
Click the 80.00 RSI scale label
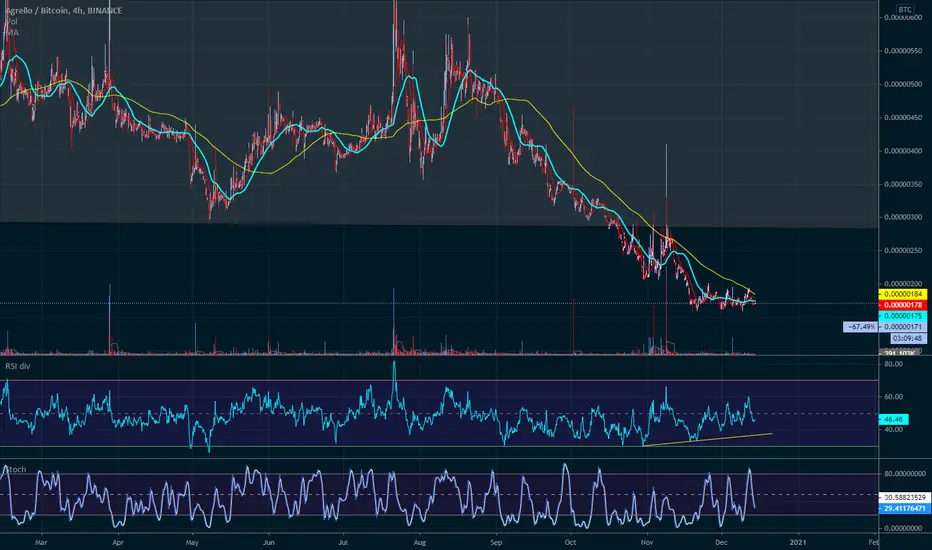pyautogui.click(x=893, y=364)
